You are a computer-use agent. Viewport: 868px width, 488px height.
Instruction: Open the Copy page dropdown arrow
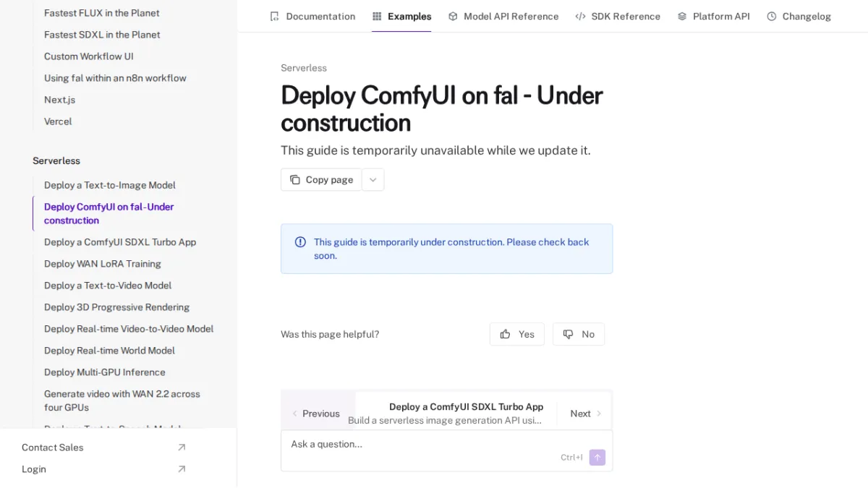(373, 179)
